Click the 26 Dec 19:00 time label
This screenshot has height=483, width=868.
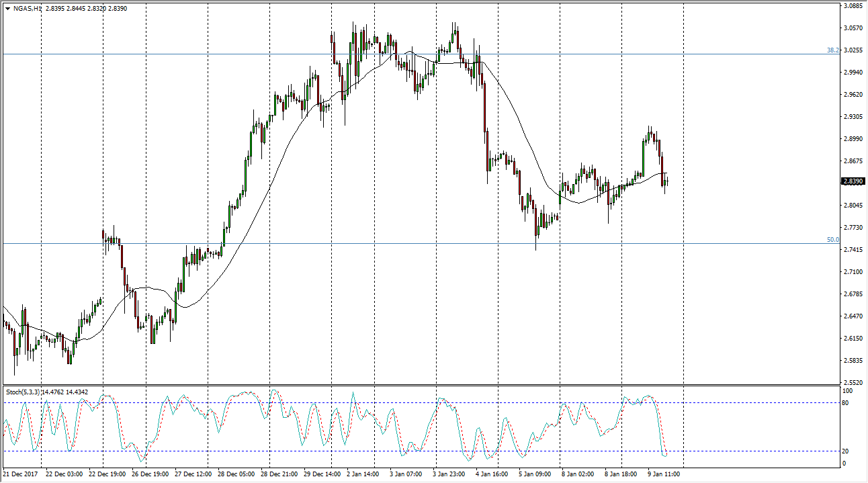click(x=152, y=474)
